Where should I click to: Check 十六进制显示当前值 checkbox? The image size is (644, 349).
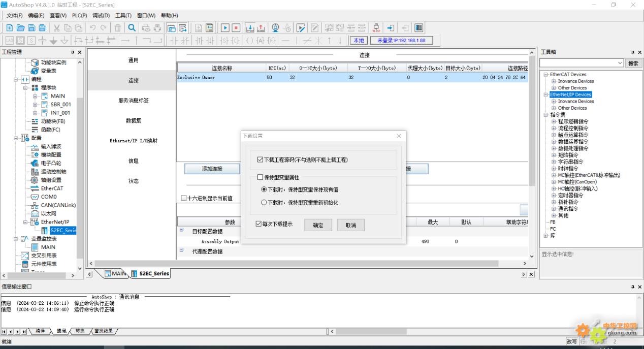(184, 198)
